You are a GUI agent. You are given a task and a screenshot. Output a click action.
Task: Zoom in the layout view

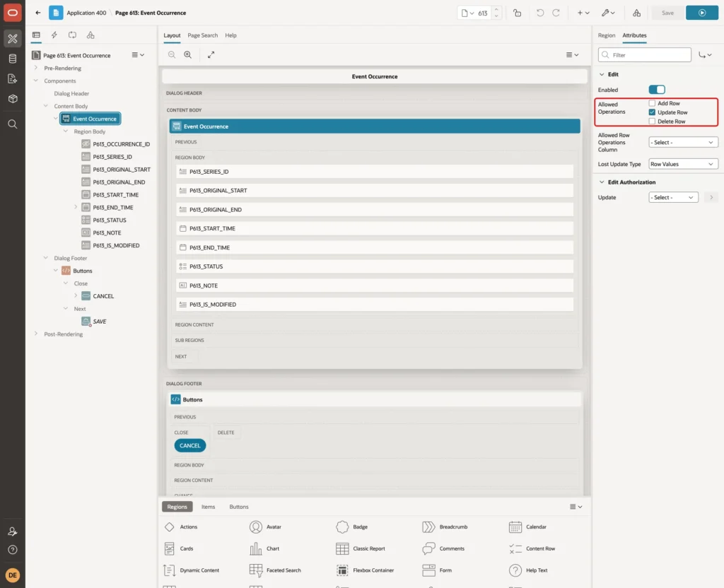[x=188, y=54]
